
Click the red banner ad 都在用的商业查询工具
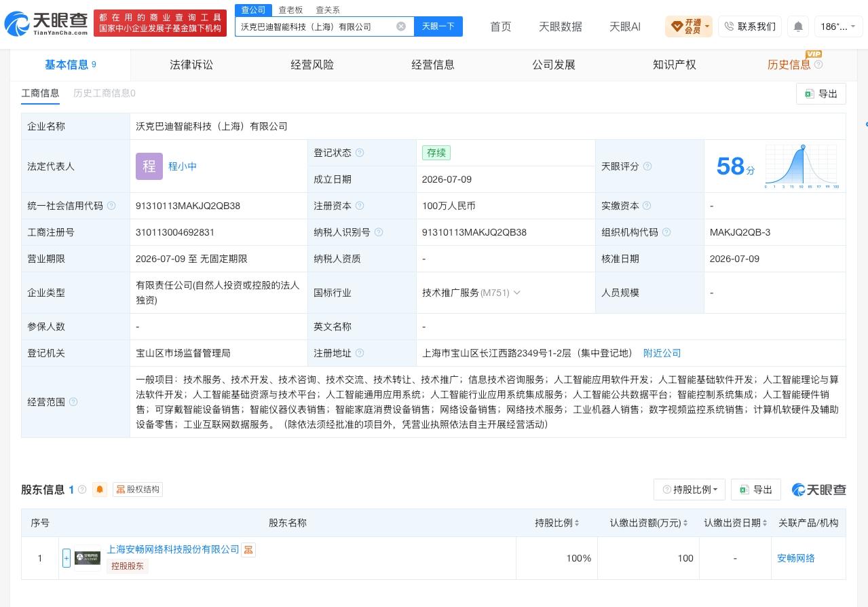(160, 23)
